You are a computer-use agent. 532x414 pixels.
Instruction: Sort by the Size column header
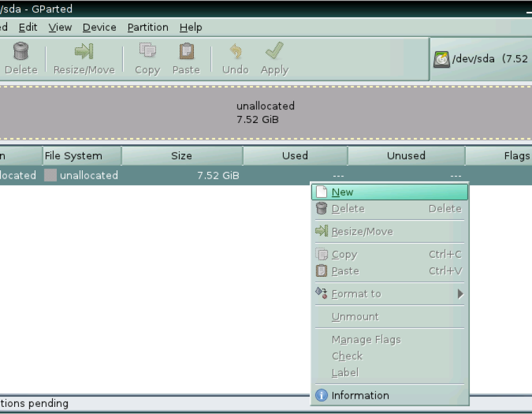point(182,156)
